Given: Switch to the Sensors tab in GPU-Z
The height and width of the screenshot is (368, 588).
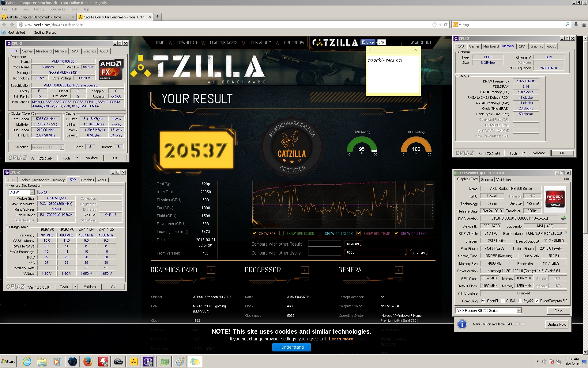Looking at the screenshot, I should (487, 180).
